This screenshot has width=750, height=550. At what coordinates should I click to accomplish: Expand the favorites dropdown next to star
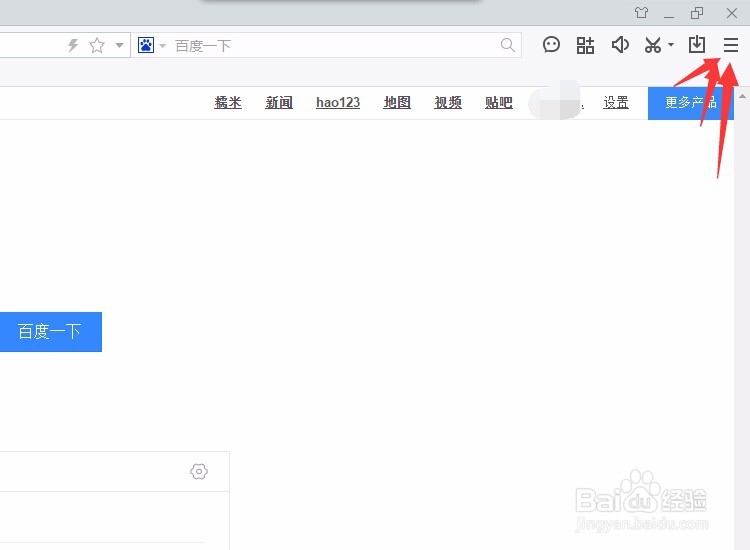point(120,46)
